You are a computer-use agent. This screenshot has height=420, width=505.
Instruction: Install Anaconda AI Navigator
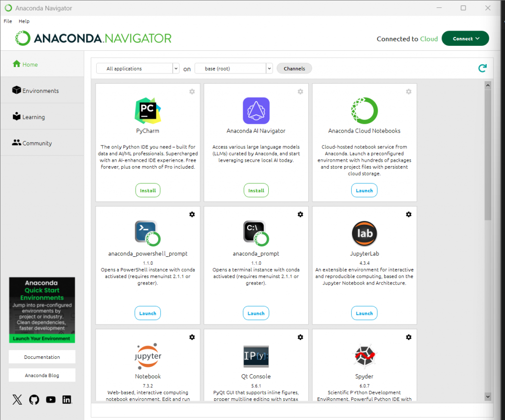pyautogui.click(x=256, y=191)
